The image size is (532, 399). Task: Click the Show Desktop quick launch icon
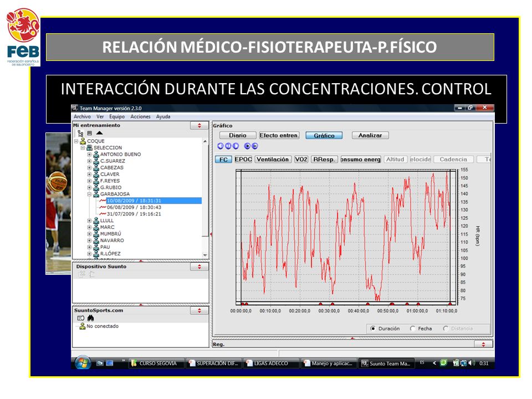click(x=100, y=363)
